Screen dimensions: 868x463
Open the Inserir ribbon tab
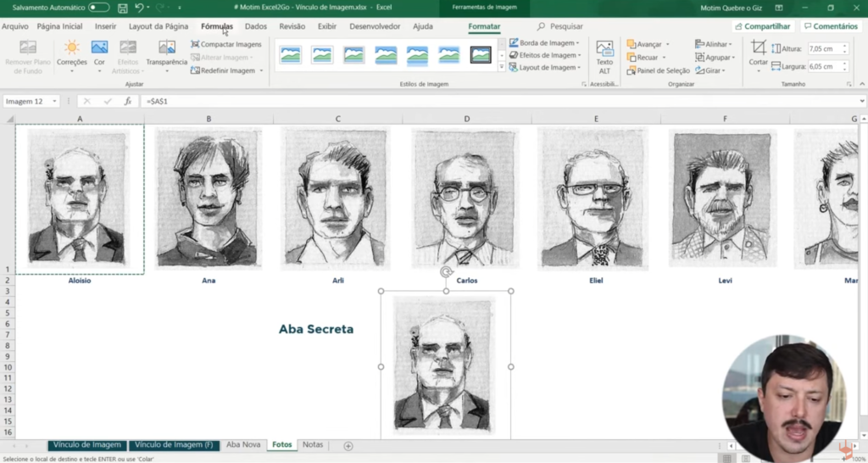(x=105, y=26)
